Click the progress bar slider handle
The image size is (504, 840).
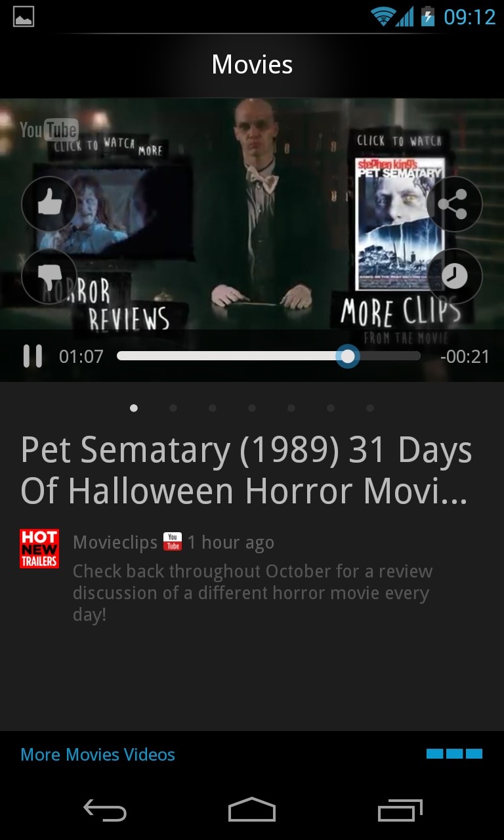(x=347, y=356)
